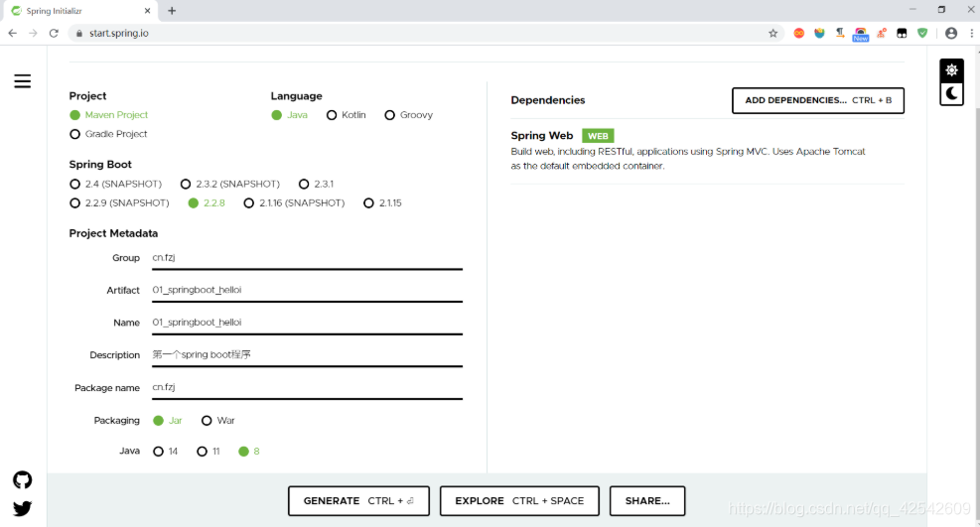The height and width of the screenshot is (527, 980).
Task: Select Spring Boot 2.4 (SNAPSHOT)
Action: click(115, 185)
